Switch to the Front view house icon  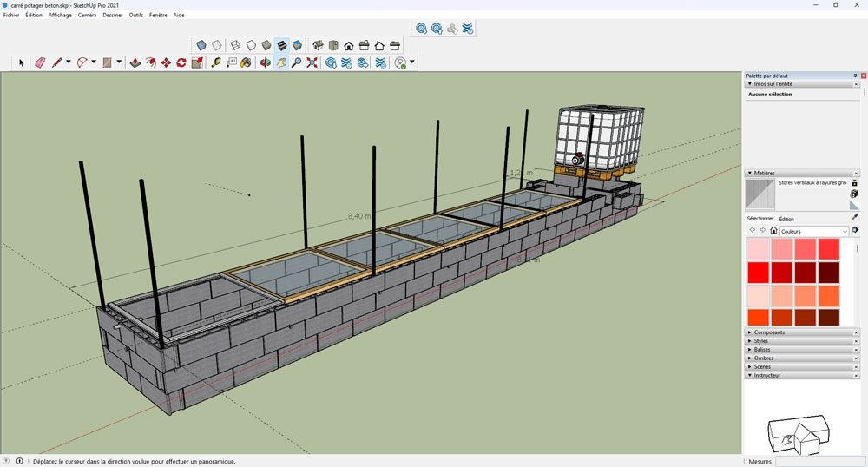pos(349,45)
